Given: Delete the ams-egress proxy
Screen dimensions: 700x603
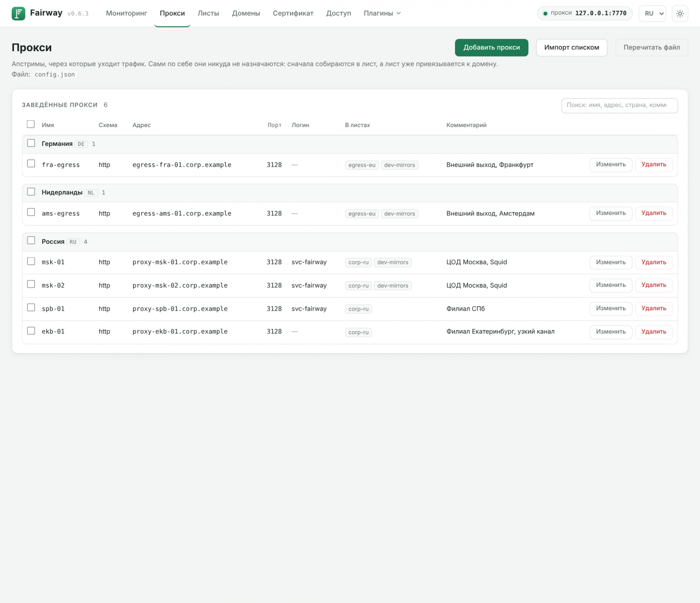Looking at the screenshot, I should tap(654, 213).
